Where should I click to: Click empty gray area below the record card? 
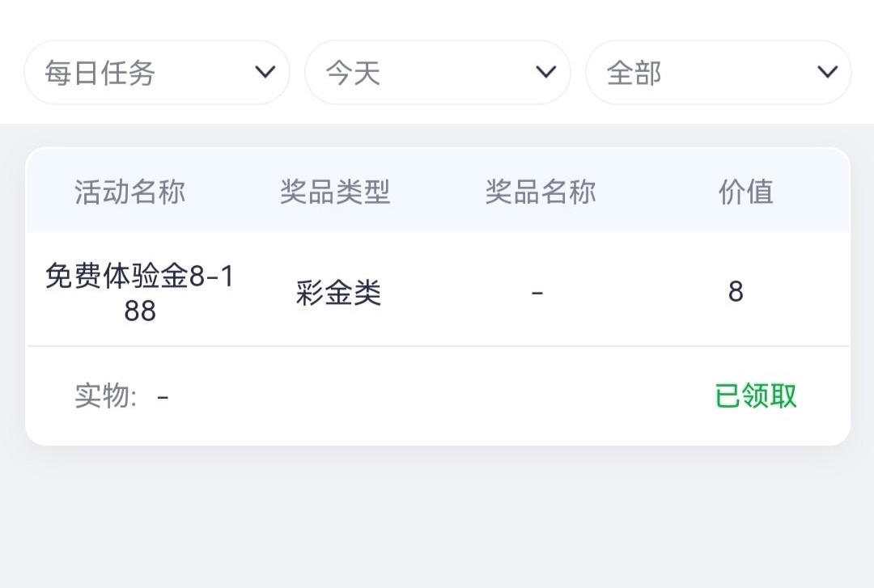[437, 518]
